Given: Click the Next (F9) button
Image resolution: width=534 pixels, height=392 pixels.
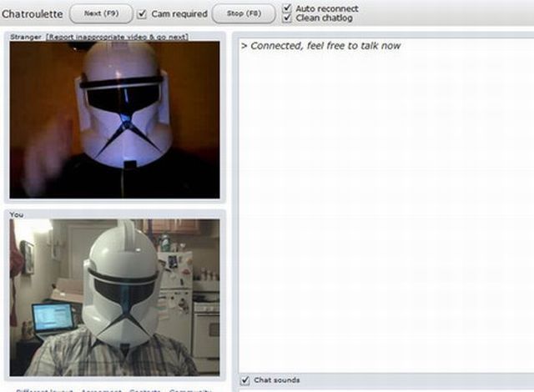Looking at the screenshot, I should click(101, 13).
